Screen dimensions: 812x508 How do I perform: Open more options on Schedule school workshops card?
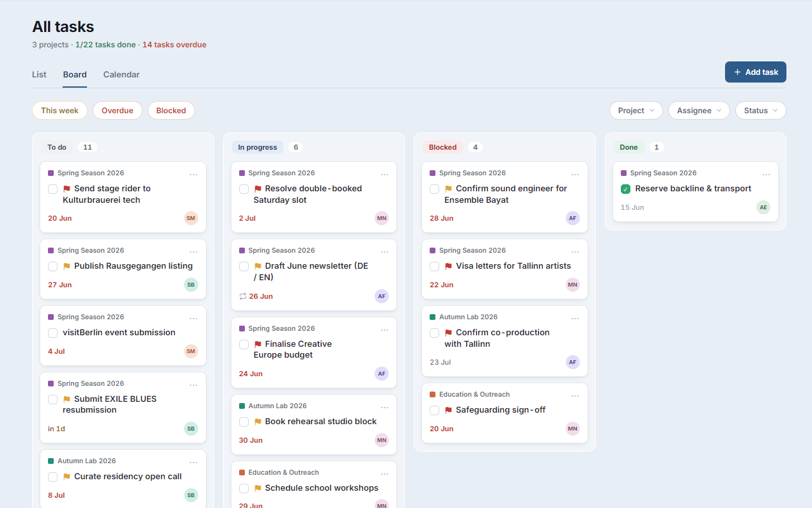[384, 473]
